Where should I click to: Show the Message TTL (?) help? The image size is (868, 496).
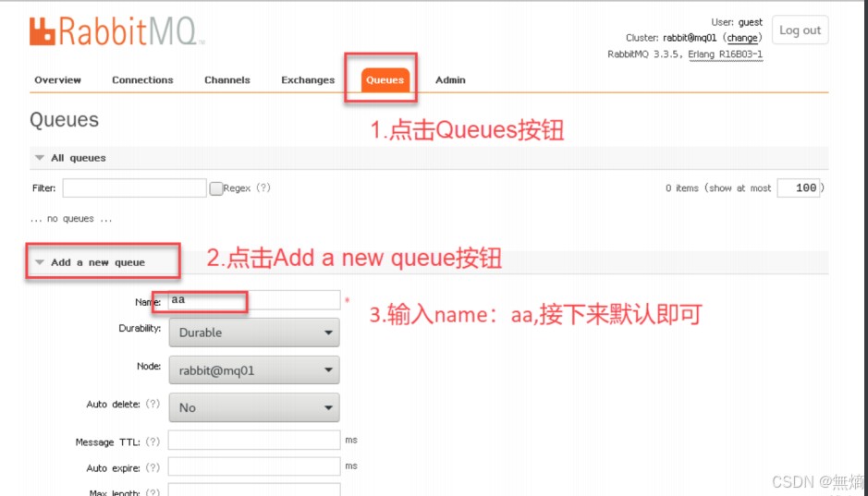(x=153, y=442)
